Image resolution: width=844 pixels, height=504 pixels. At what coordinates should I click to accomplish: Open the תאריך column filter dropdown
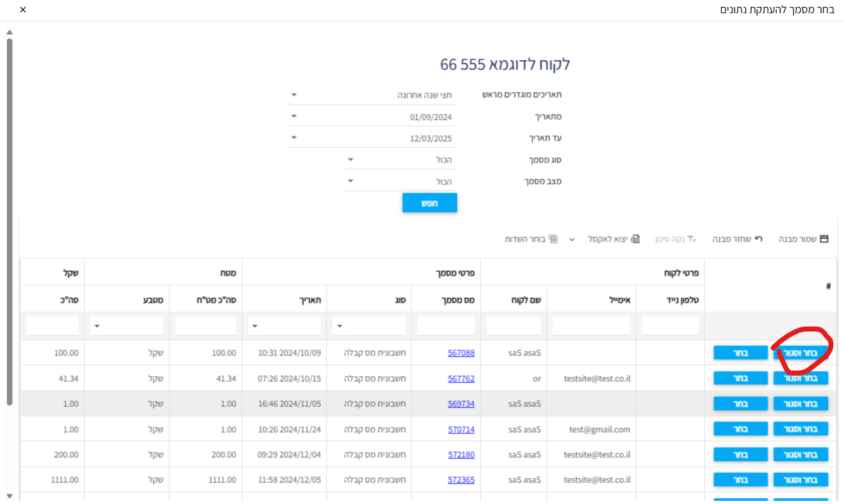tap(254, 326)
